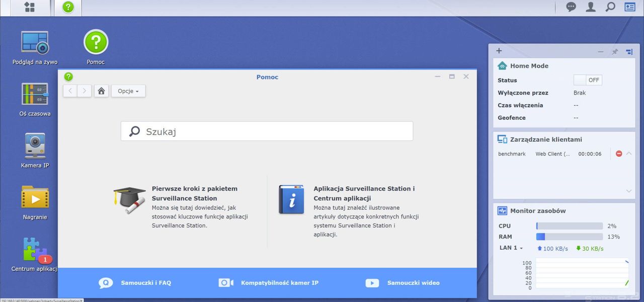Pin the widget panel
This screenshot has width=644, height=302.
coord(615,51)
